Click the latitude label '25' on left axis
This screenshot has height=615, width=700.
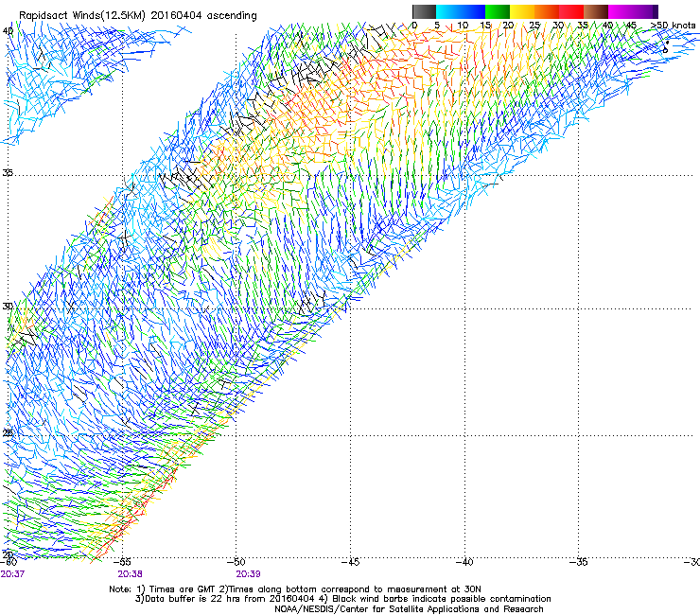click(x=8, y=433)
